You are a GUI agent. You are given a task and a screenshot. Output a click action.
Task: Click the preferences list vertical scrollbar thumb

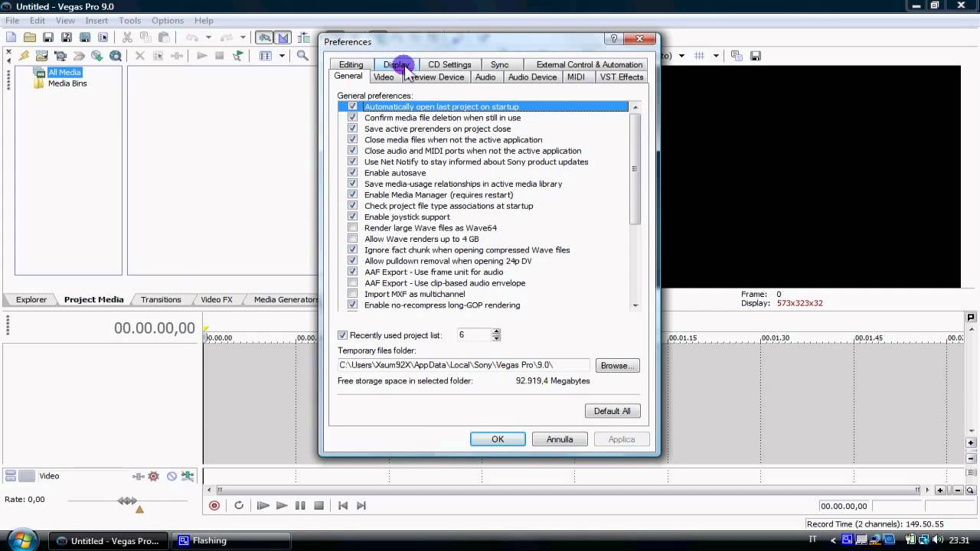[635, 168]
